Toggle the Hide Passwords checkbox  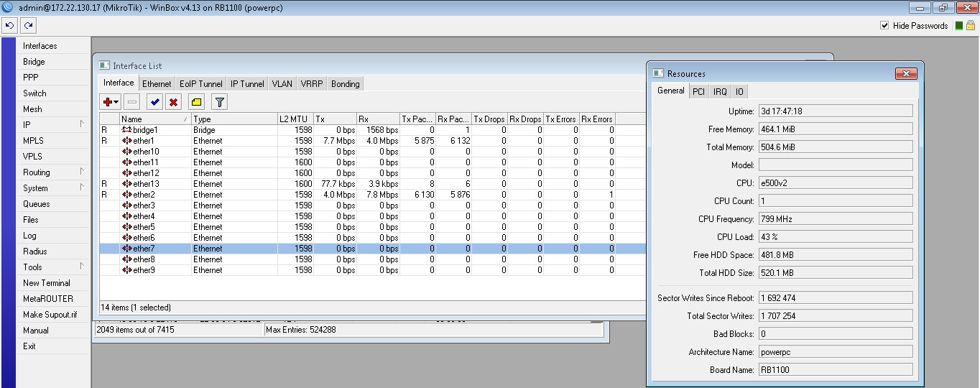click(x=885, y=26)
